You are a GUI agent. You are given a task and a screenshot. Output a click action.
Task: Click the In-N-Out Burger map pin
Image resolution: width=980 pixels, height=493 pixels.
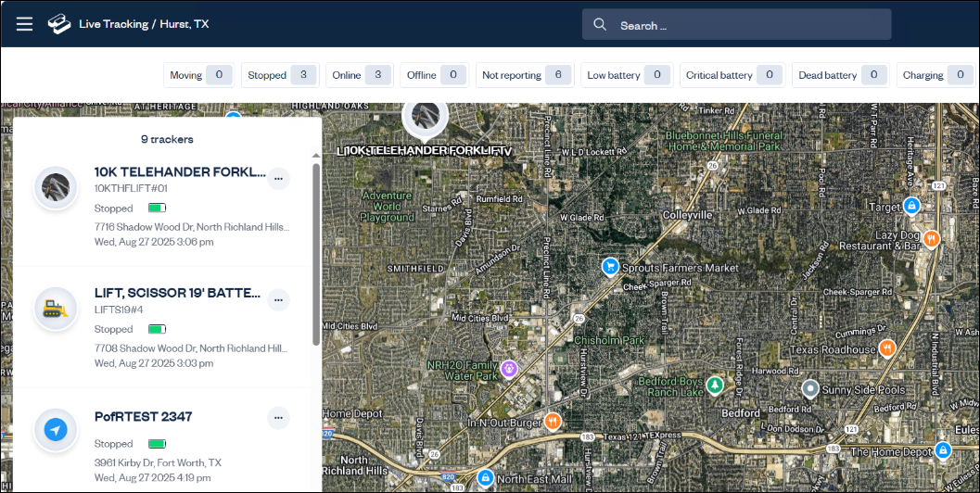tap(553, 421)
